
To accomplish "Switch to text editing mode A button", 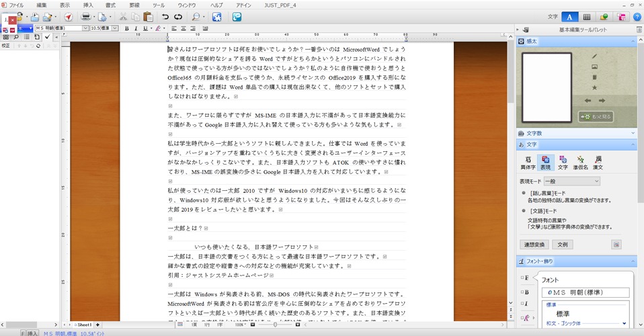I will click(x=569, y=17).
